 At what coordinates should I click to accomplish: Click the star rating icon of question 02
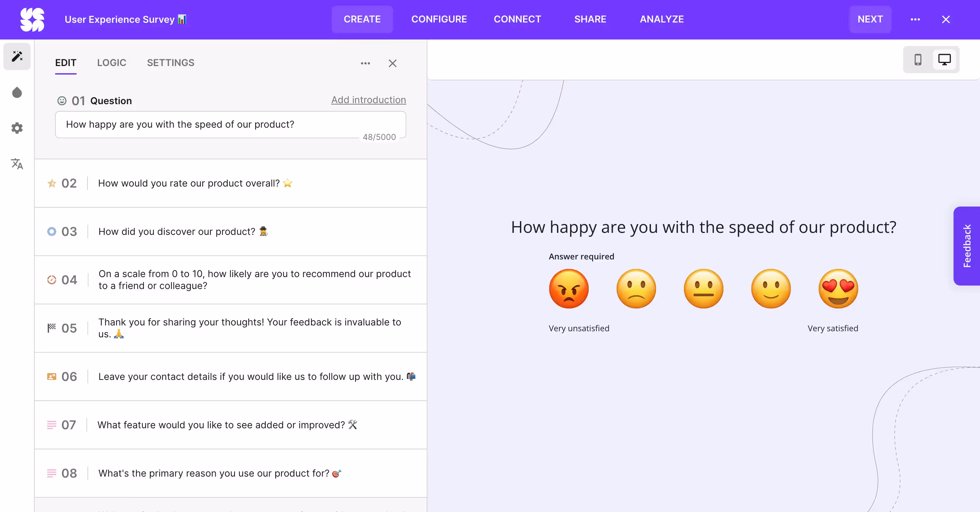tap(52, 183)
